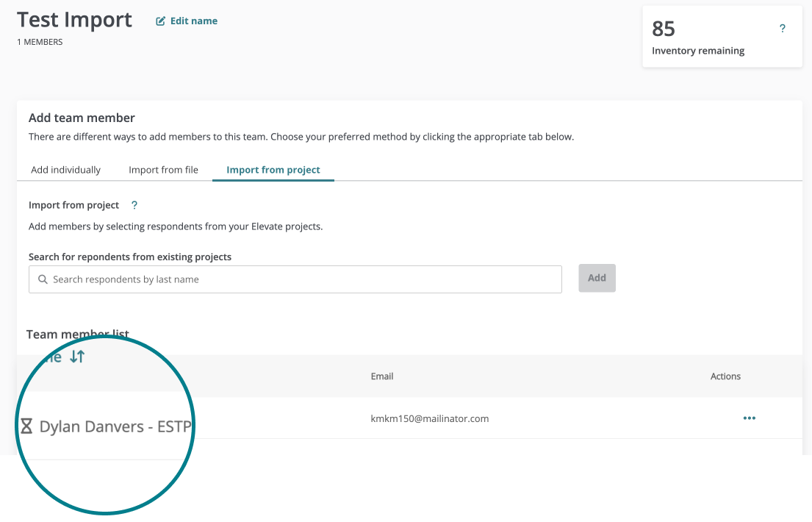Sort team members by name arrows
Image resolution: width=812 pixels, height=522 pixels.
click(77, 357)
